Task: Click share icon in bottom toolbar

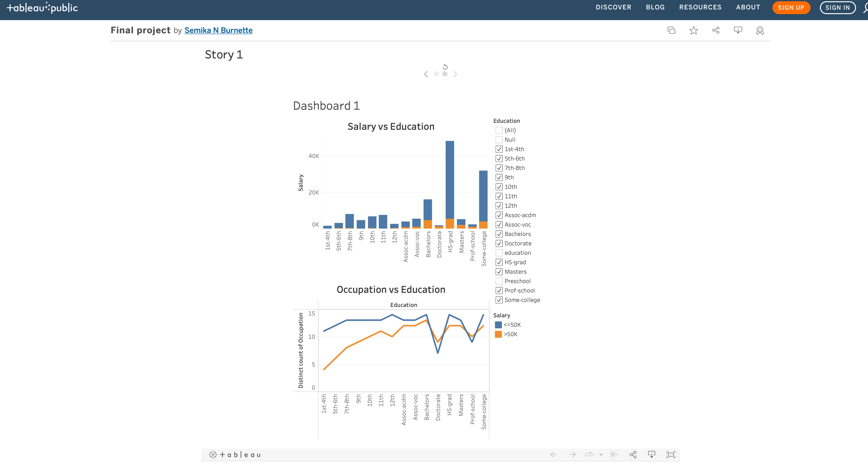Action: [633, 455]
